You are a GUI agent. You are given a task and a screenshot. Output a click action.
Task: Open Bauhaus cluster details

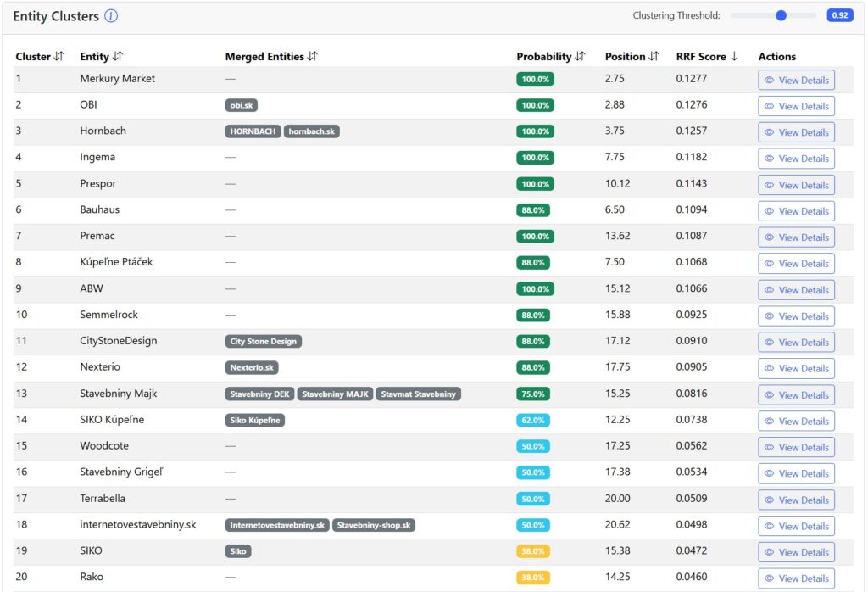tap(796, 211)
